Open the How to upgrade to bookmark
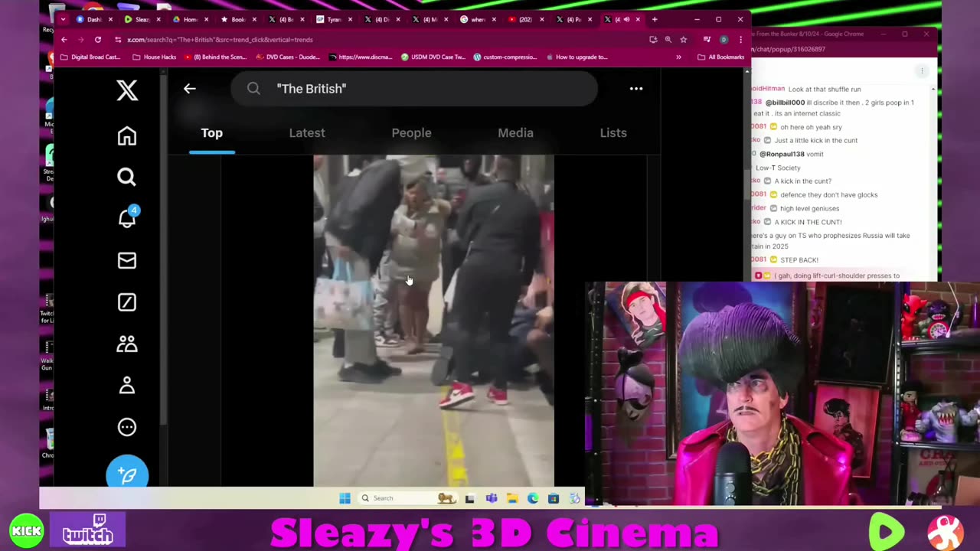This screenshot has width=980, height=551. pos(576,57)
